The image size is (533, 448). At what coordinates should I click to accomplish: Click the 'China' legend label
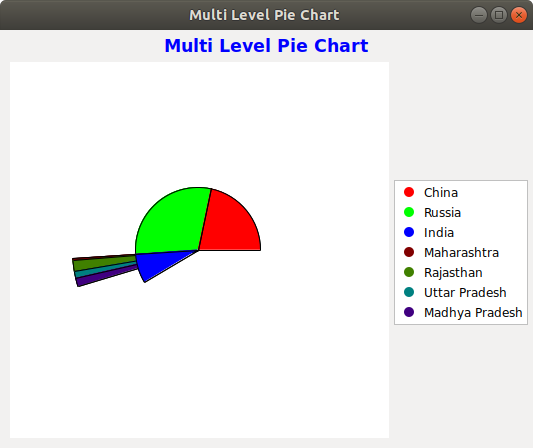click(x=441, y=192)
